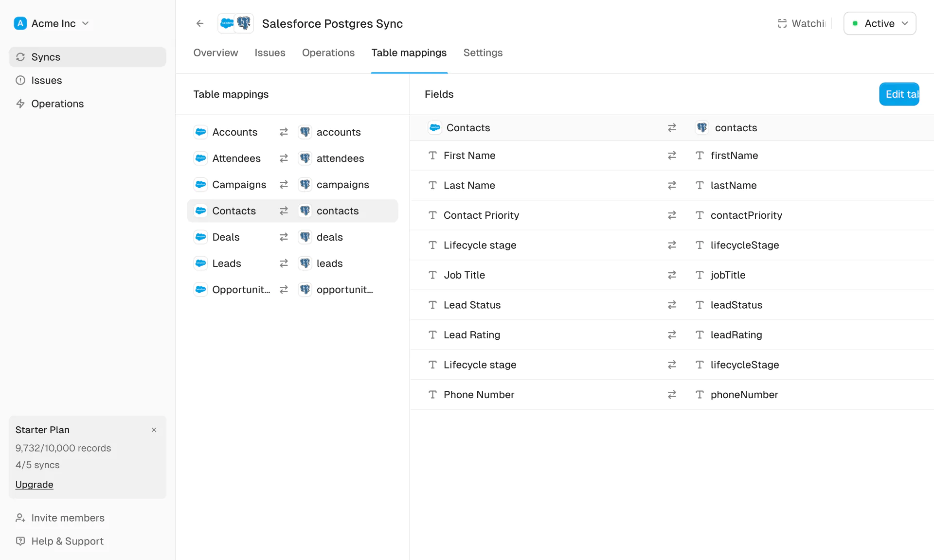Select the Accounts table mapping

[x=292, y=132]
